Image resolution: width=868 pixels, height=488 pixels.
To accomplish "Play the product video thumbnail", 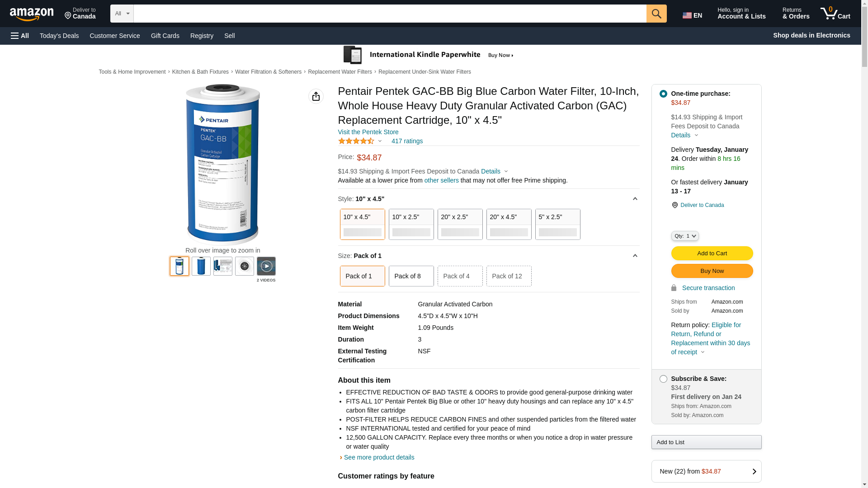I will (266, 266).
